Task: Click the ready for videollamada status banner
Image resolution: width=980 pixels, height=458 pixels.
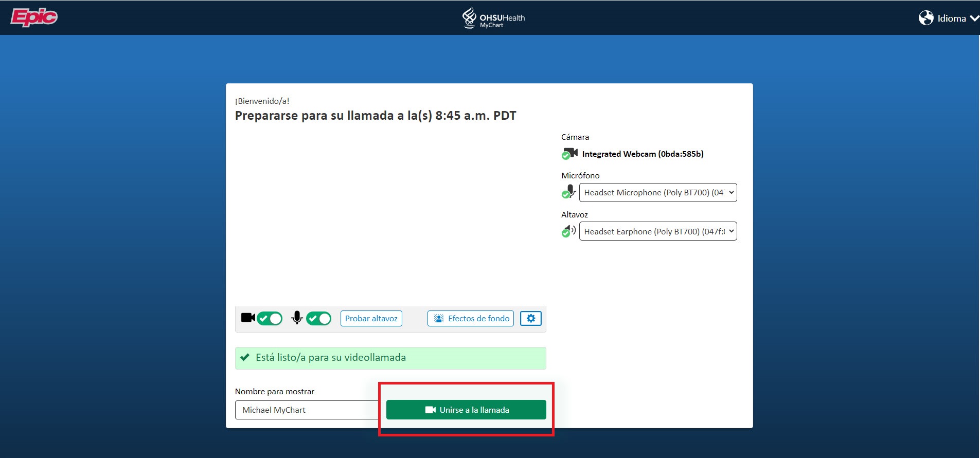Action: [390, 358]
